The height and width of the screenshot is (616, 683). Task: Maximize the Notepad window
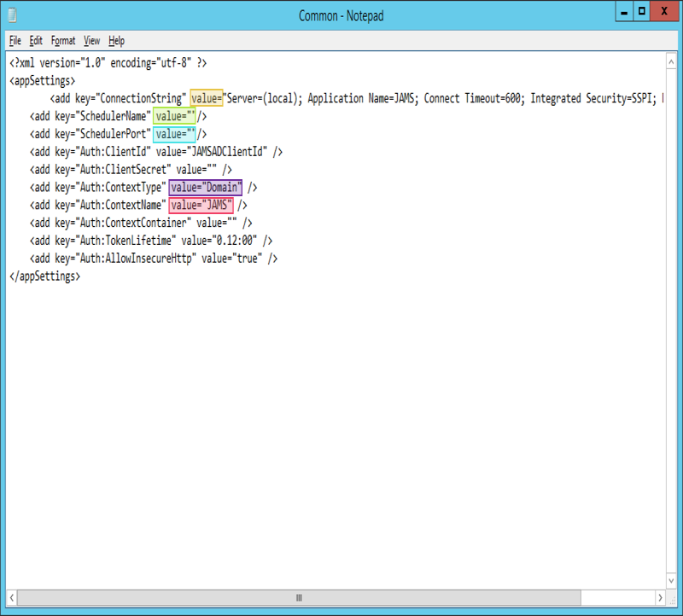click(640, 12)
